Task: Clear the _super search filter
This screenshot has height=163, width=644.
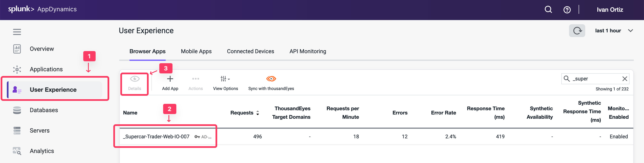Action: point(624,79)
